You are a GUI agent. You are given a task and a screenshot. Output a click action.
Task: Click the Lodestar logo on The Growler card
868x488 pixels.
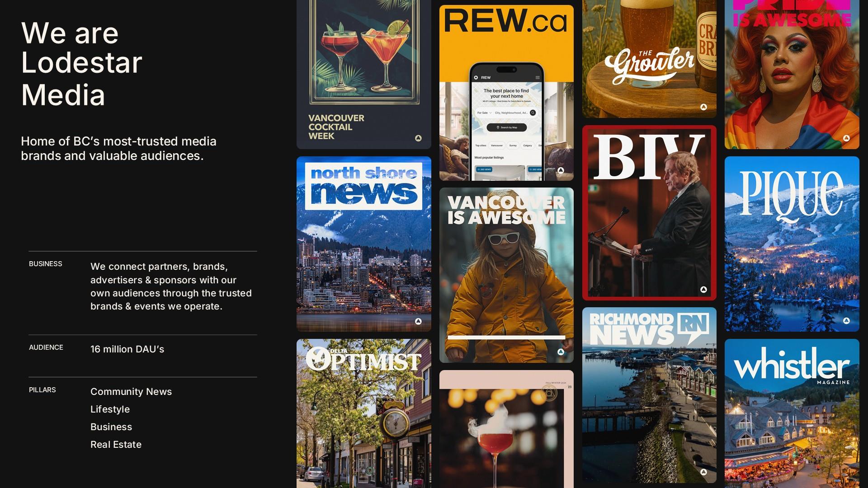703,107
